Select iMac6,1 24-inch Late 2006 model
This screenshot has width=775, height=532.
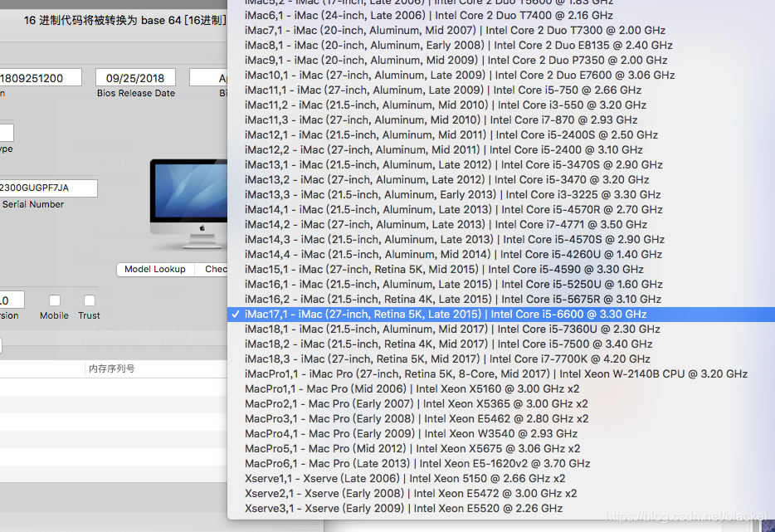(x=501, y=15)
